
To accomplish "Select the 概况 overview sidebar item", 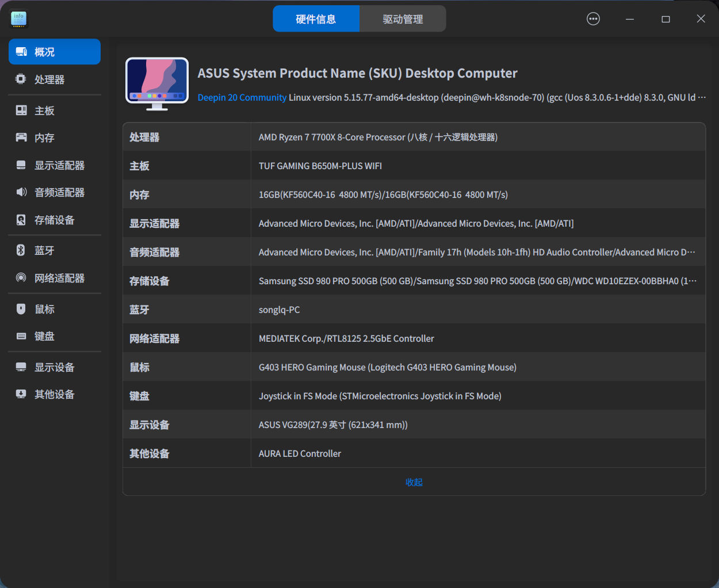I will 55,52.
